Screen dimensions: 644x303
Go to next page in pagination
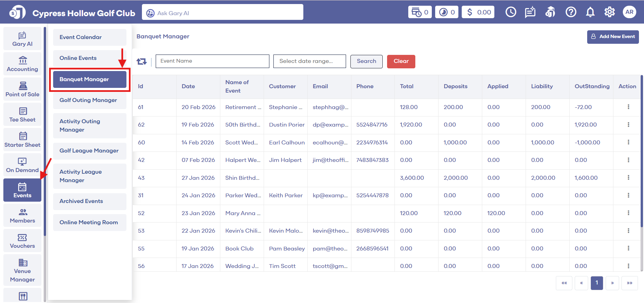tap(612, 283)
